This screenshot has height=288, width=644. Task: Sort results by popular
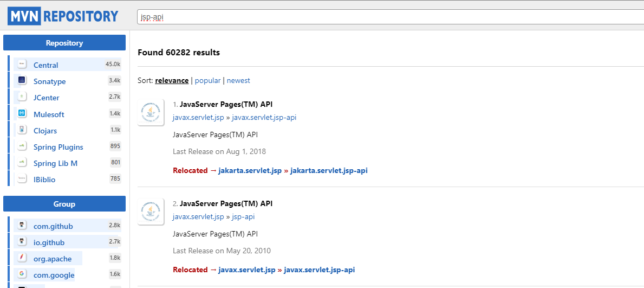(207, 81)
